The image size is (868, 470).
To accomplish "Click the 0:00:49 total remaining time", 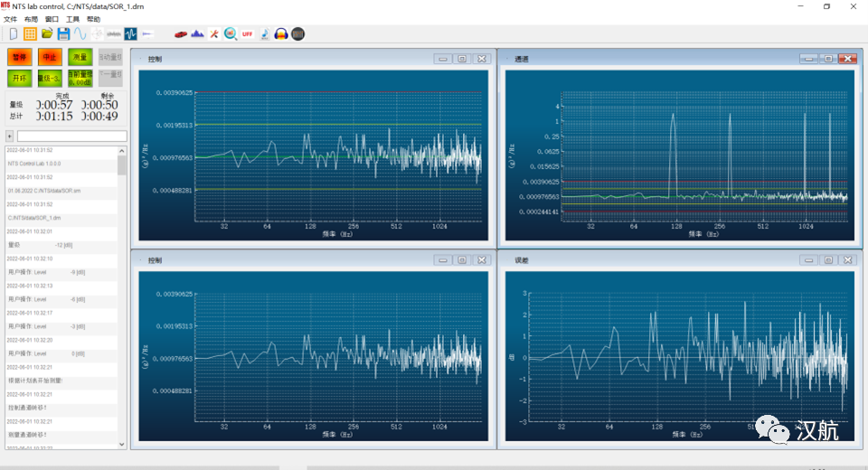I will (x=99, y=117).
